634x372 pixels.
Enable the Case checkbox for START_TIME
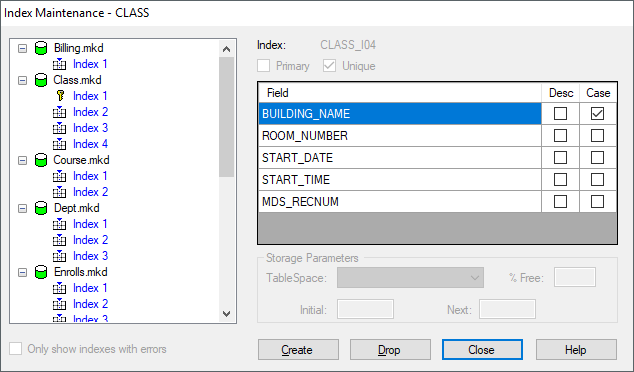(597, 180)
